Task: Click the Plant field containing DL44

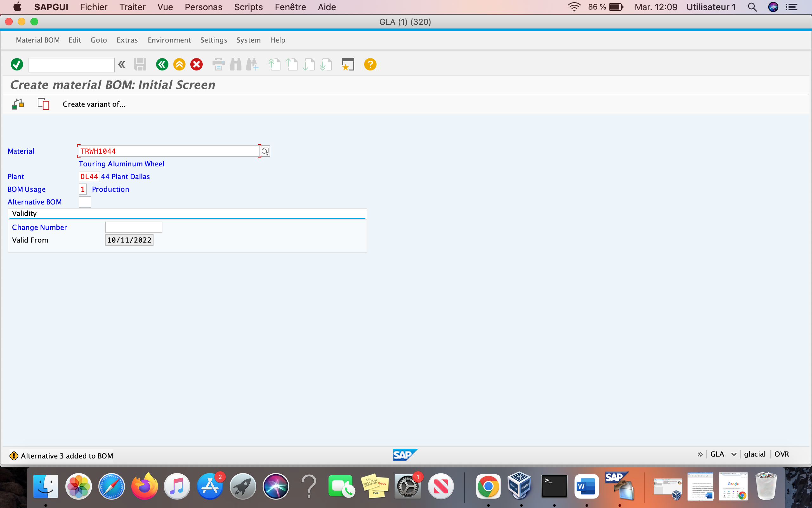Action: [89, 177]
